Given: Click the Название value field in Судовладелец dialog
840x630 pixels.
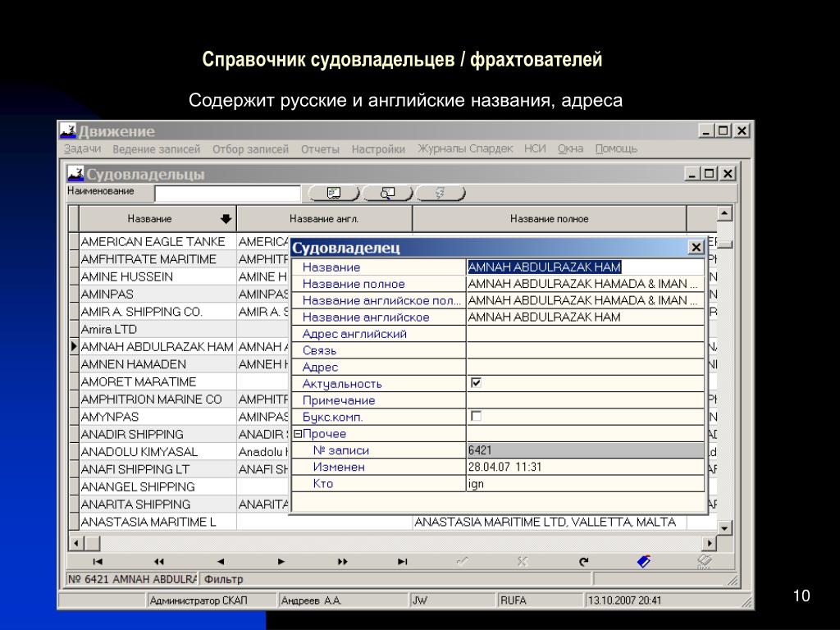Looking at the screenshot, I should (585, 267).
